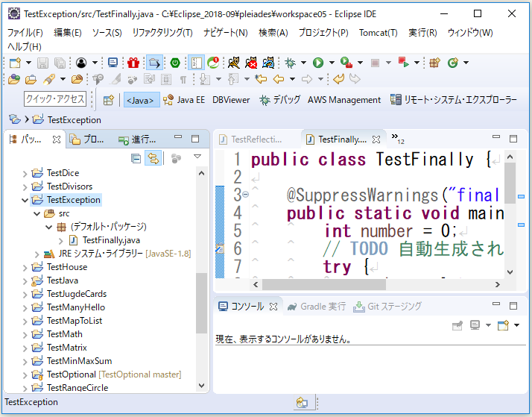Open Package Explorer view menu triangle
532x417 pixels.
point(197,157)
